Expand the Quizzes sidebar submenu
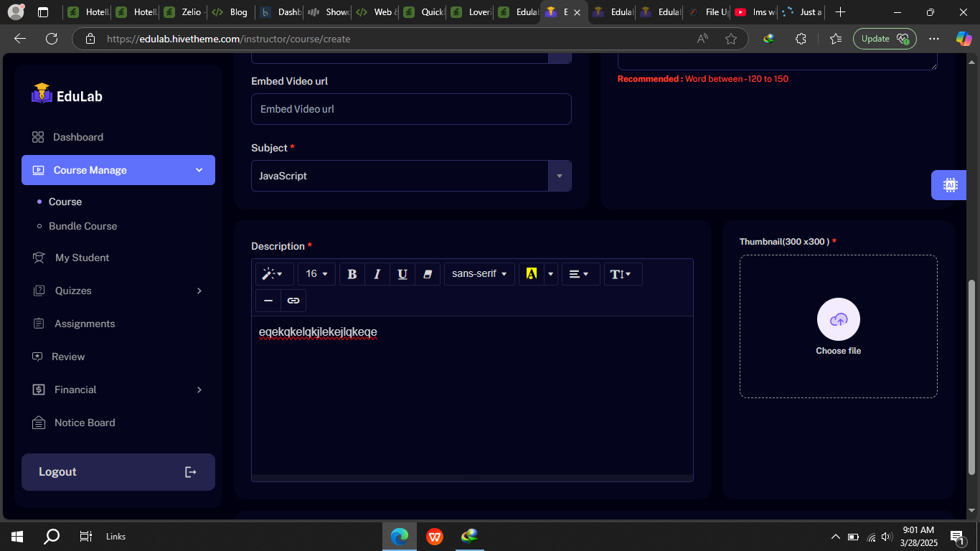The width and height of the screenshot is (980, 551). (x=199, y=291)
